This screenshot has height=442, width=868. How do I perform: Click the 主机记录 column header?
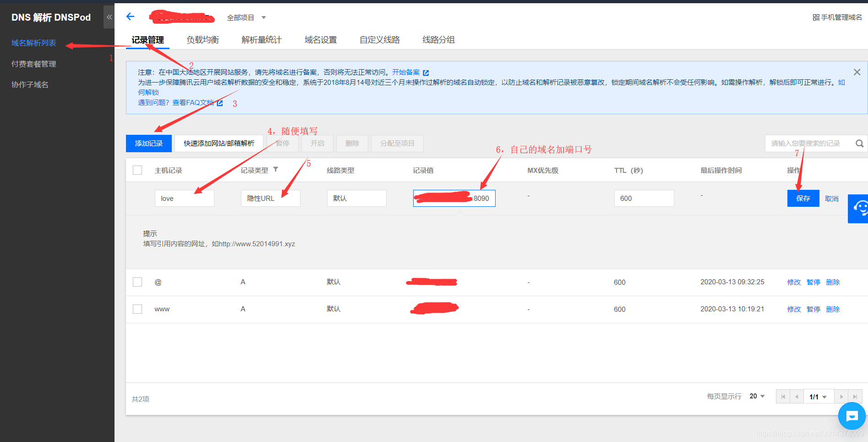pos(168,171)
